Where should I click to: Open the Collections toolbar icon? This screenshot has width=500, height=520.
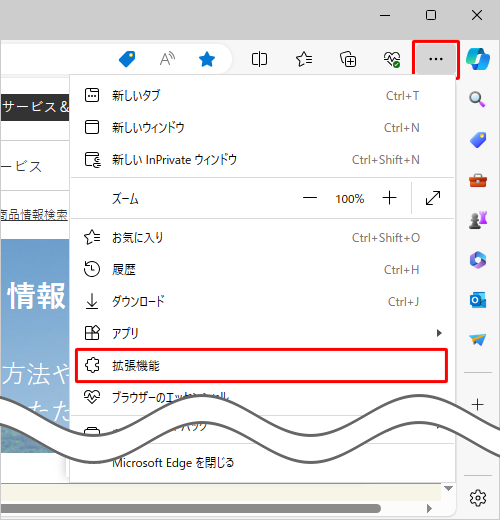click(348, 59)
